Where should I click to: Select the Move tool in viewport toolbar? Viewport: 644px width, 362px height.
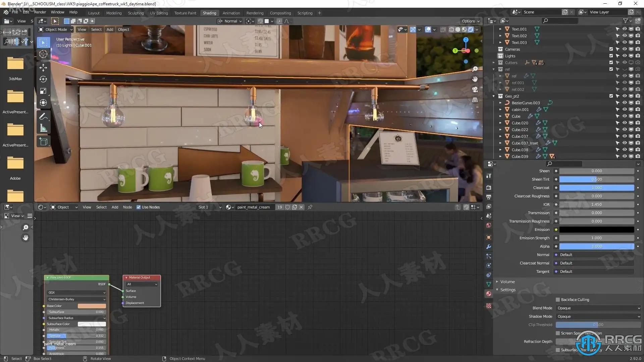point(43,67)
